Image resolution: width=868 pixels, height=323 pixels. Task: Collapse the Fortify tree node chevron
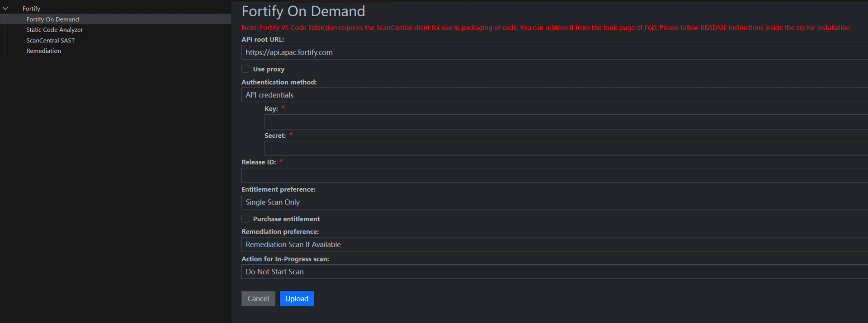point(5,9)
